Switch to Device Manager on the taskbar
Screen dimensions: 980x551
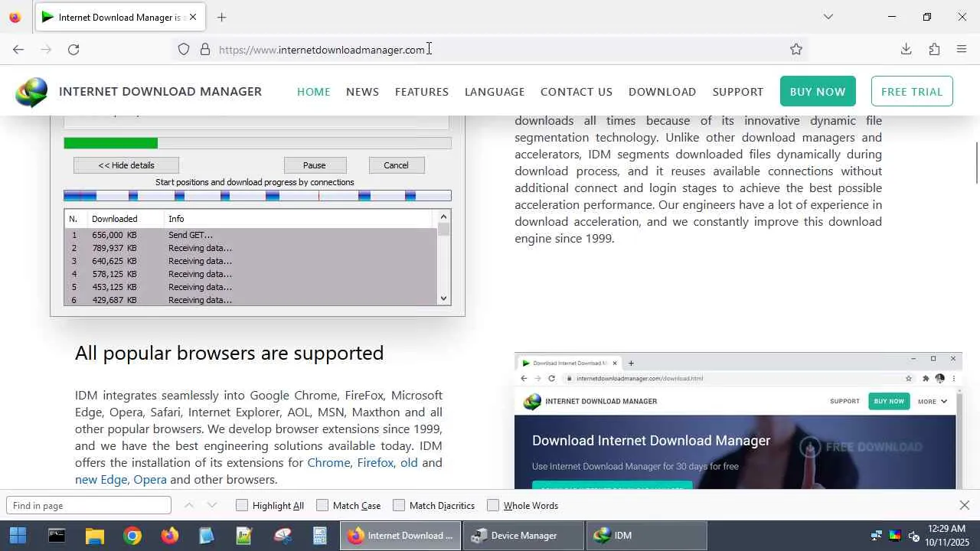click(524, 536)
